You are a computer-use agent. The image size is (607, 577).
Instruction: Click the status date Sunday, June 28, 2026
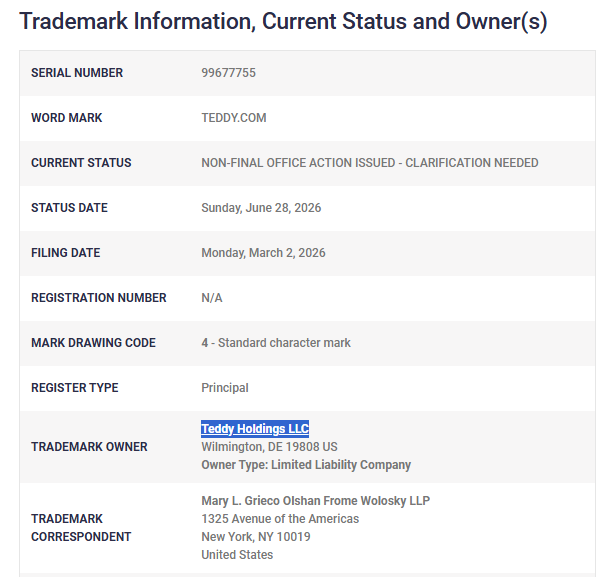(261, 208)
